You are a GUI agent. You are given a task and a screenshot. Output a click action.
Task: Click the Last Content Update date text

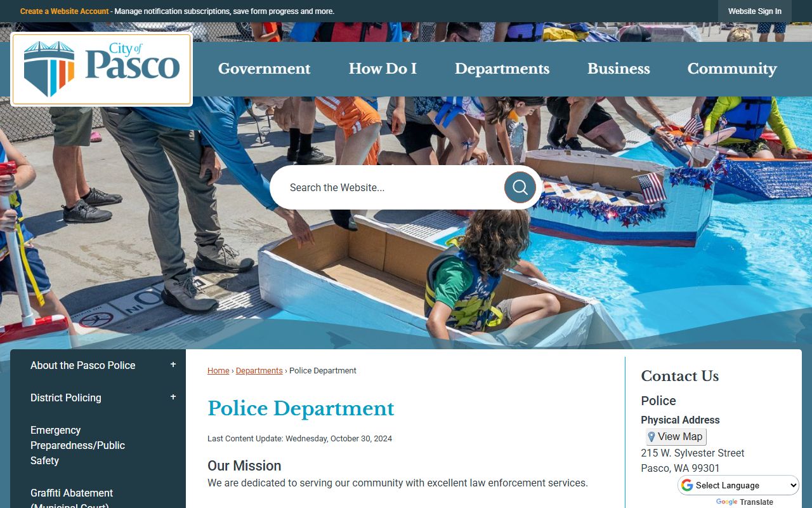[299, 438]
